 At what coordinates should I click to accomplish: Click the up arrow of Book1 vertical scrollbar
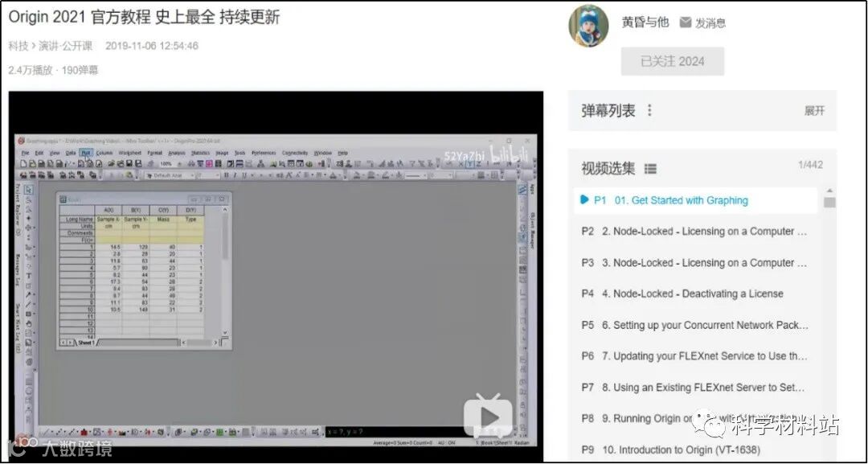pos(225,210)
